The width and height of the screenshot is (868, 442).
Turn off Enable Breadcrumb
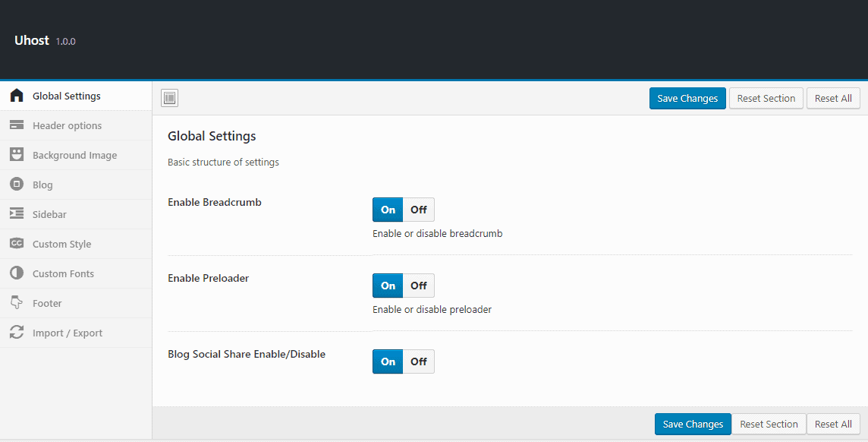pos(418,210)
